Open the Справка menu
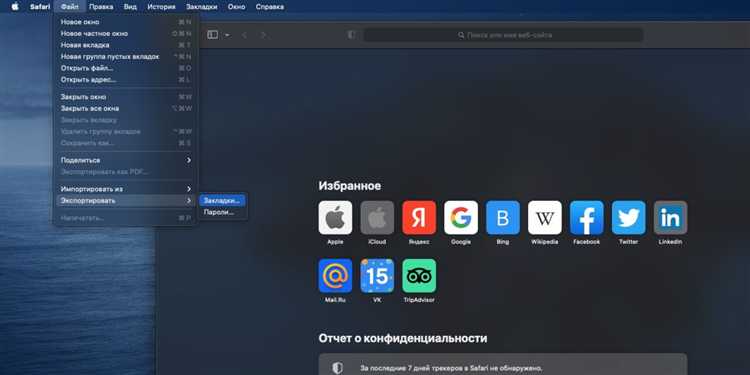 pos(270,7)
